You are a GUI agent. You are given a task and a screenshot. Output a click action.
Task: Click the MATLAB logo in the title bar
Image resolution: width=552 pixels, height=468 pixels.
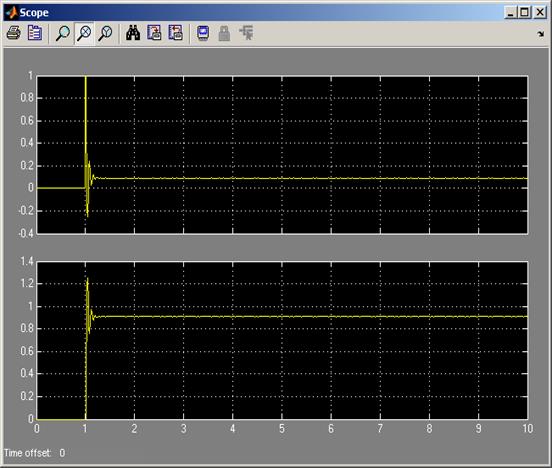(x=12, y=13)
